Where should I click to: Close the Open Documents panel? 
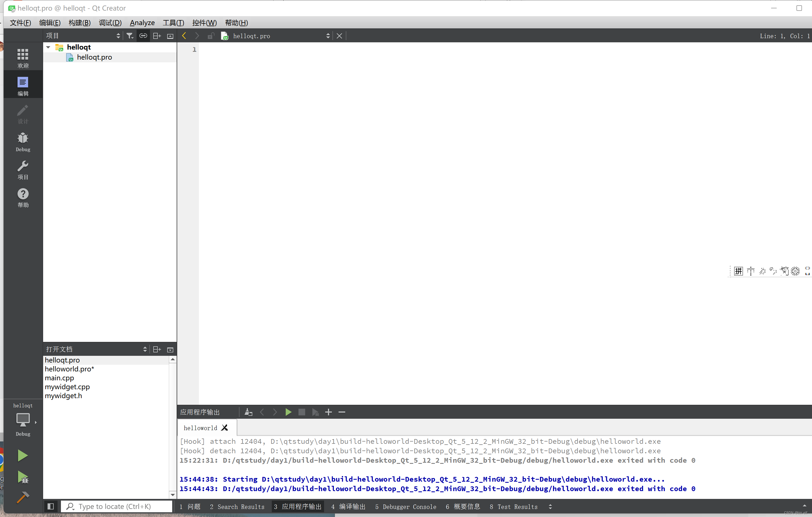click(170, 350)
